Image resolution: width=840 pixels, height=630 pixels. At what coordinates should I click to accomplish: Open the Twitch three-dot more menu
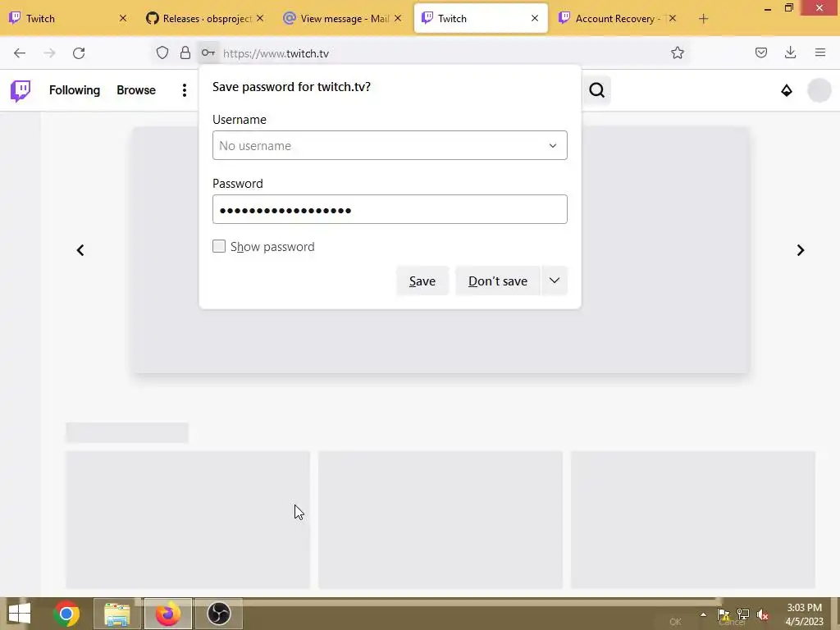(x=185, y=90)
